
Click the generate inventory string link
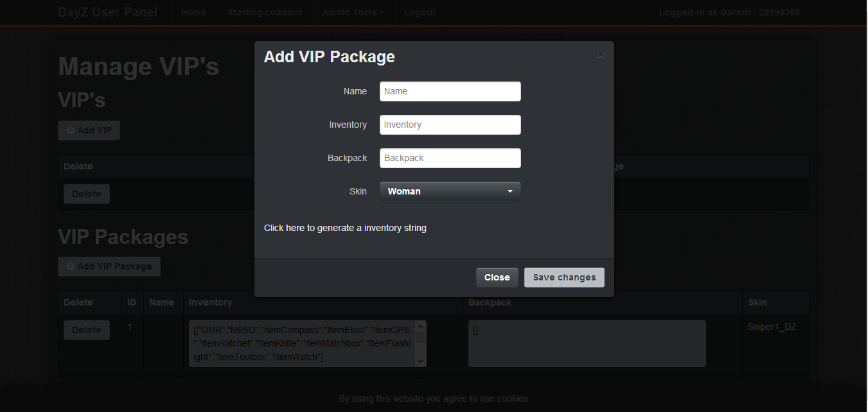(345, 228)
